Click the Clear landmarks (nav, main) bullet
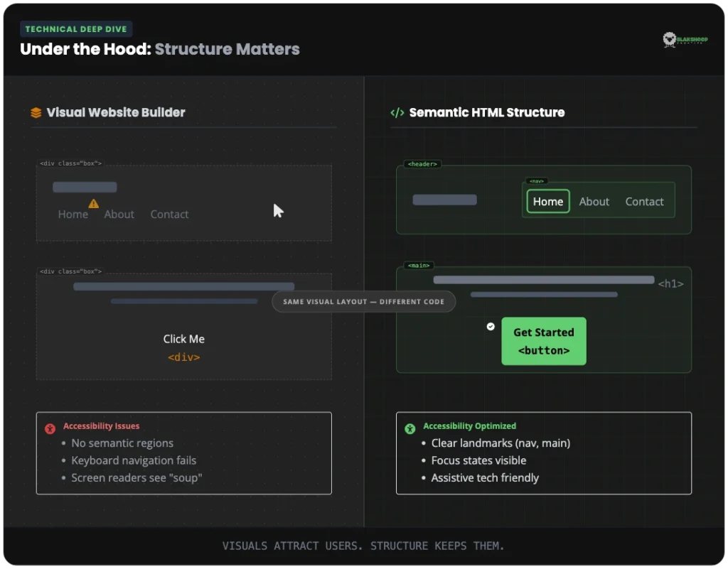The width and height of the screenshot is (728, 569). click(500, 443)
